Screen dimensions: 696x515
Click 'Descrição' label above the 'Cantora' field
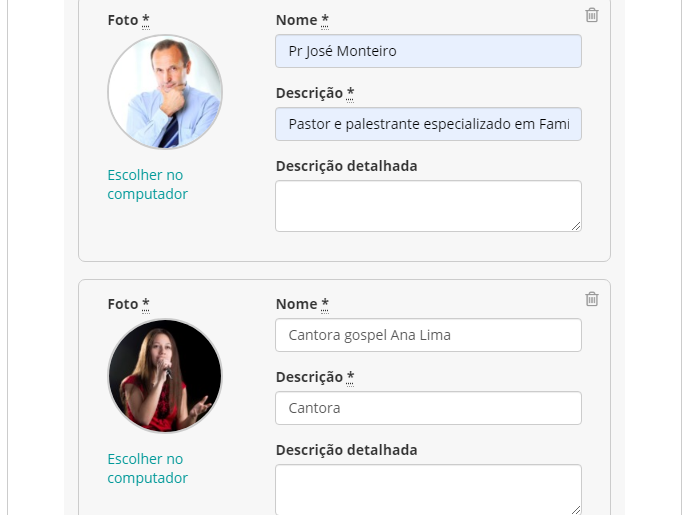309,377
